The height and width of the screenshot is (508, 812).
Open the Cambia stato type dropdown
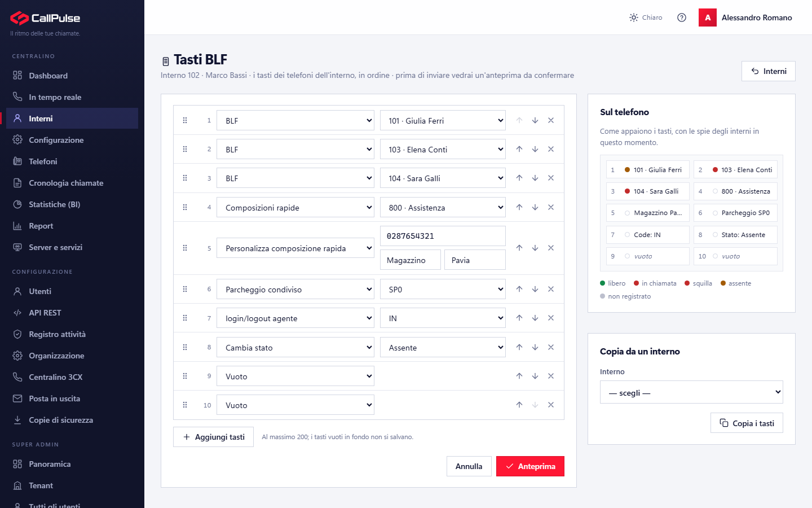pyautogui.click(x=295, y=347)
